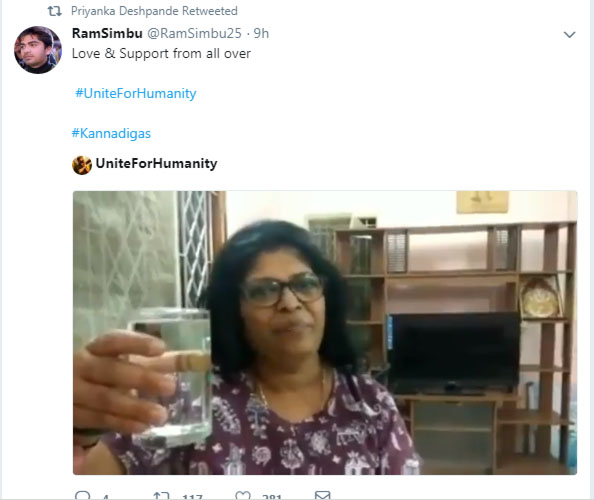Click the small UniteForHumanity avatar icon

click(82, 165)
